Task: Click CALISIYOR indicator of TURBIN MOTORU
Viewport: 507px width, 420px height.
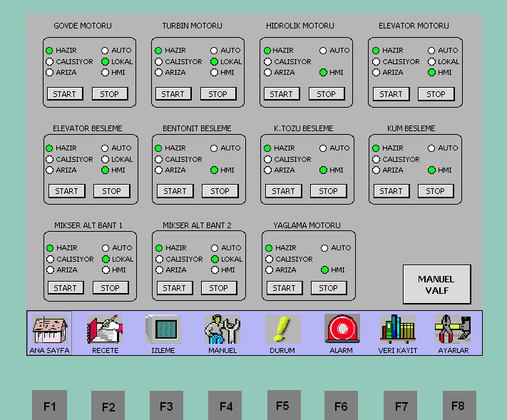Action: pyautogui.click(x=158, y=61)
